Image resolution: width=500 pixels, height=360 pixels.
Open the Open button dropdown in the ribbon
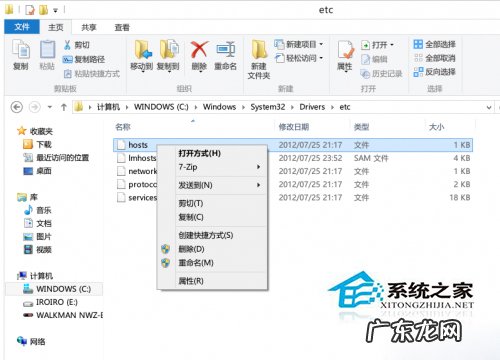(392, 45)
